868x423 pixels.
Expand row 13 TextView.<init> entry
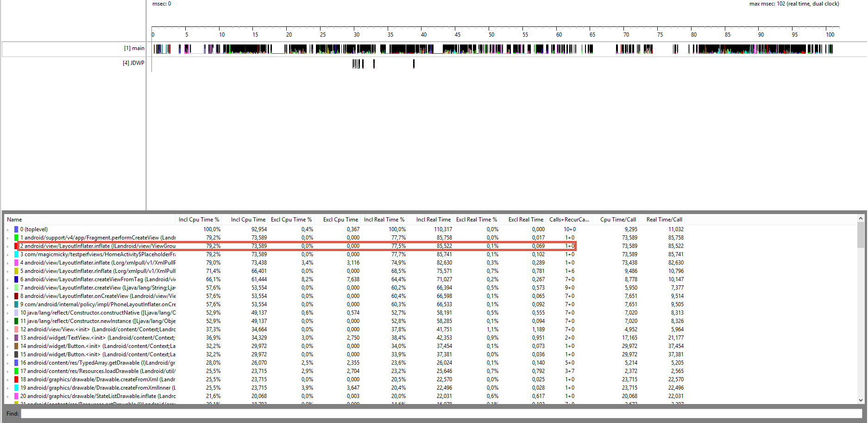tap(7, 338)
